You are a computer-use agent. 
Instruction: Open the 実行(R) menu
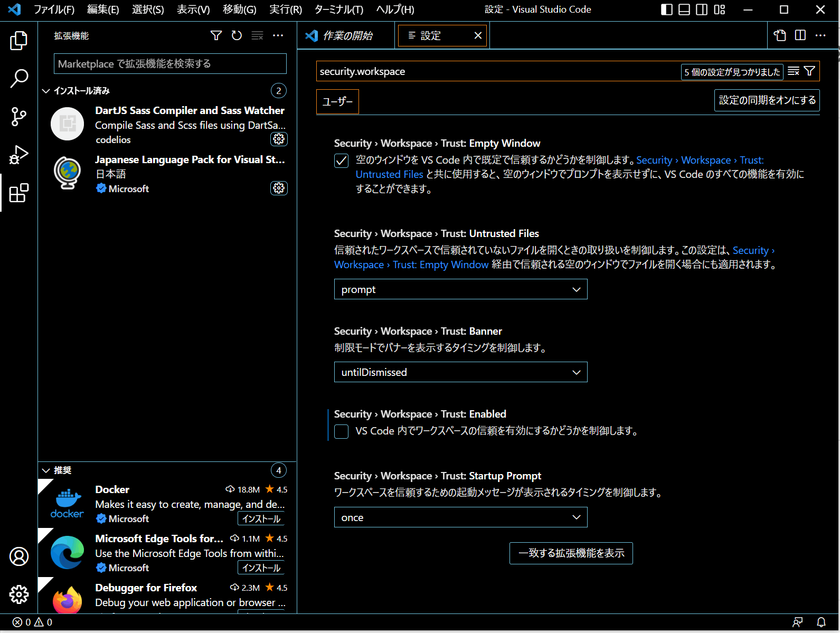click(x=286, y=10)
